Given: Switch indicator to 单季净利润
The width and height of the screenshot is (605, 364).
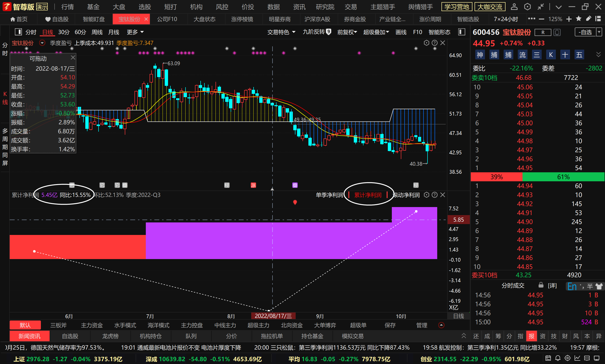Looking at the screenshot, I should tap(329, 195).
